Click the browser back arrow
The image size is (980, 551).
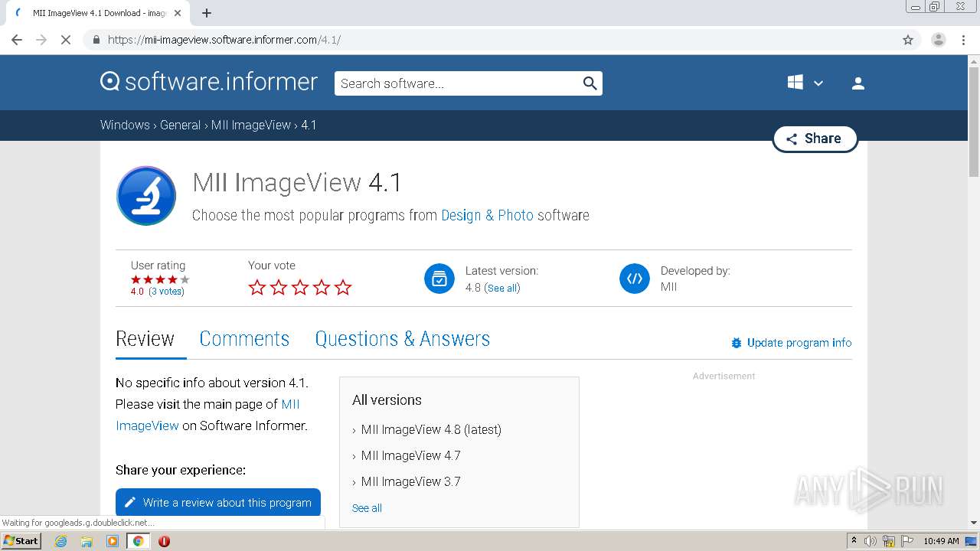pos(17,40)
